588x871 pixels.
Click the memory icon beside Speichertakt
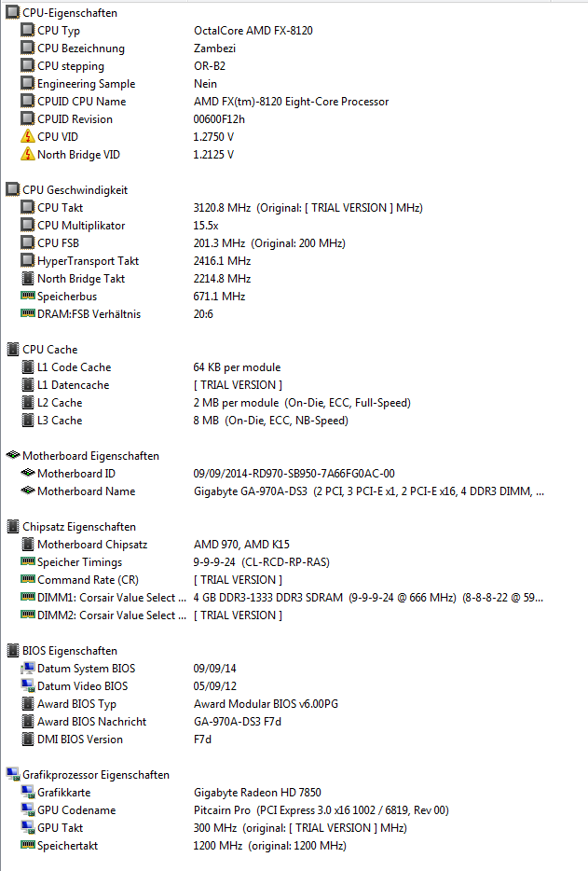click(28, 844)
